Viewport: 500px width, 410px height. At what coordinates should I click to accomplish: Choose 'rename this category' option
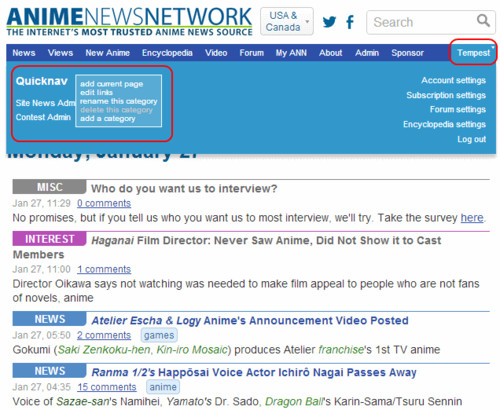118,101
